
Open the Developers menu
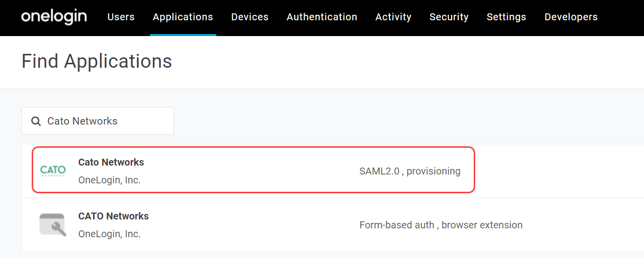point(571,17)
